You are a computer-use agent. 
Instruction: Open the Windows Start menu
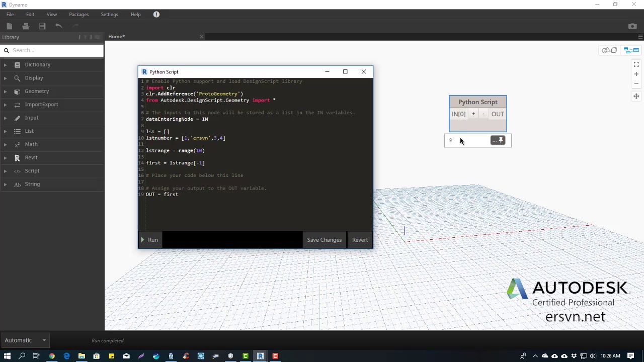pos(7,356)
